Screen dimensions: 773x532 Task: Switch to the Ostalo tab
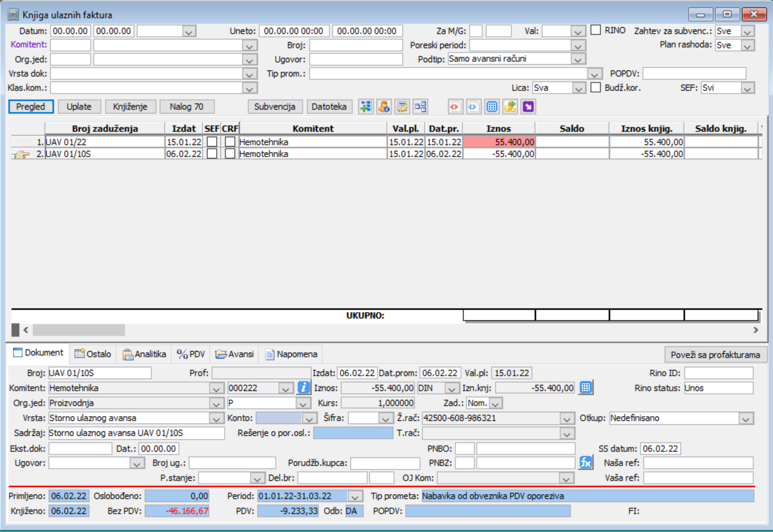point(93,354)
